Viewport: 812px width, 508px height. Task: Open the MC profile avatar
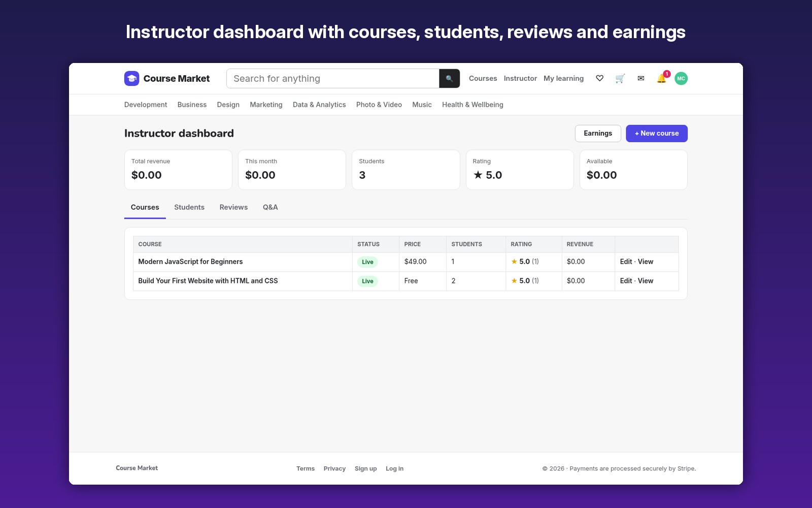pos(681,78)
